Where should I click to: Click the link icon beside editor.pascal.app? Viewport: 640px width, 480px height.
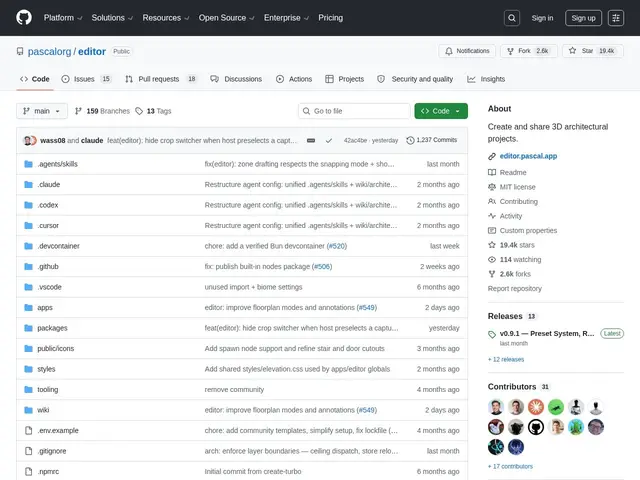coord(492,156)
